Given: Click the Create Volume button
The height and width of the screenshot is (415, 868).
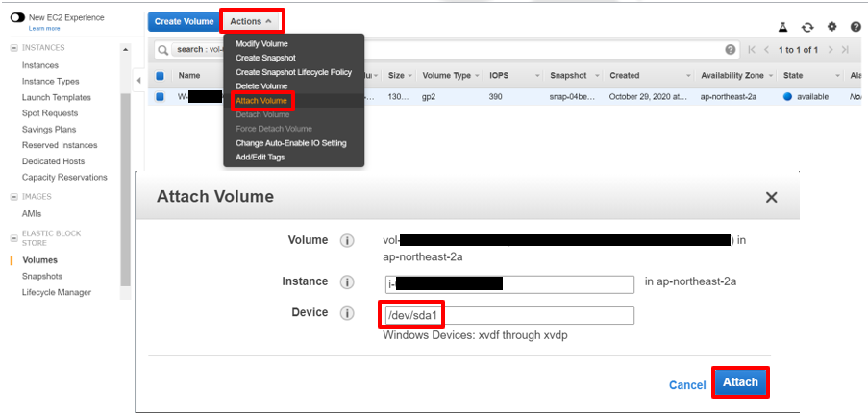Looking at the screenshot, I should tap(184, 21).
